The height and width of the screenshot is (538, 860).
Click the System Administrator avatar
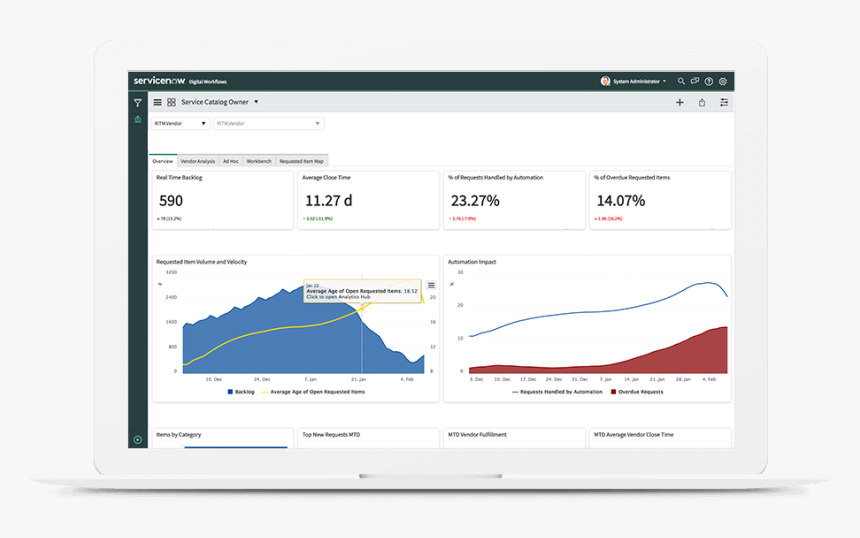click(606, 81)
